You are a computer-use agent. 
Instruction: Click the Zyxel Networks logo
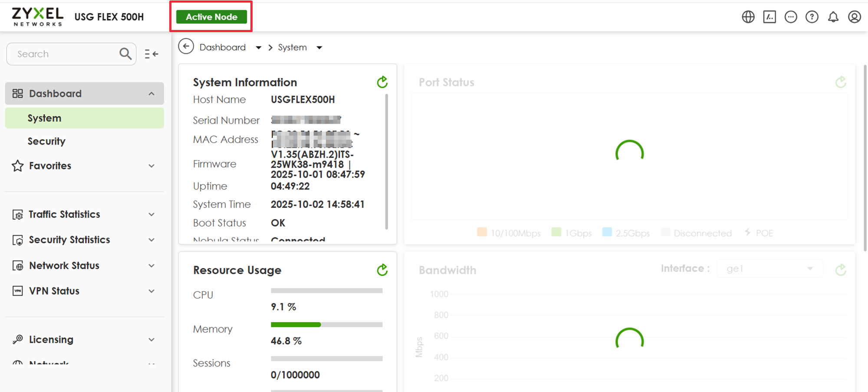coord(38,17)
